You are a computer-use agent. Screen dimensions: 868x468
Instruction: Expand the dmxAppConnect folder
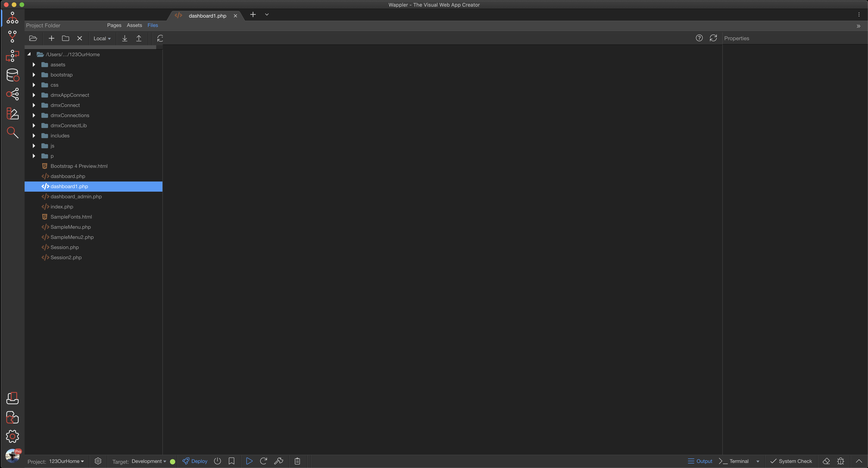34,95
